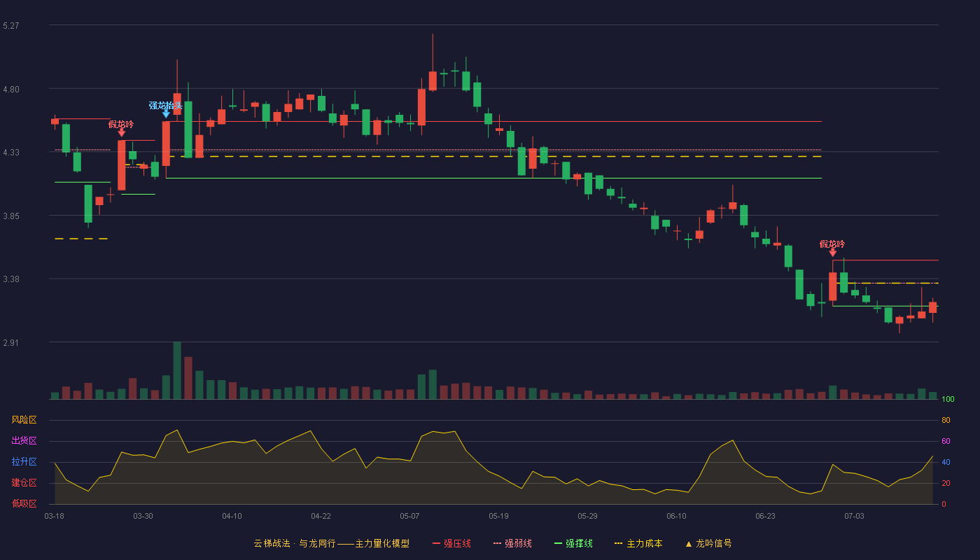Image resolution: width=980 pixels, height=560 pixels.
Task: Click the tallest volume bar in early April
Action: pyautogui.click(x=177, y=370)
